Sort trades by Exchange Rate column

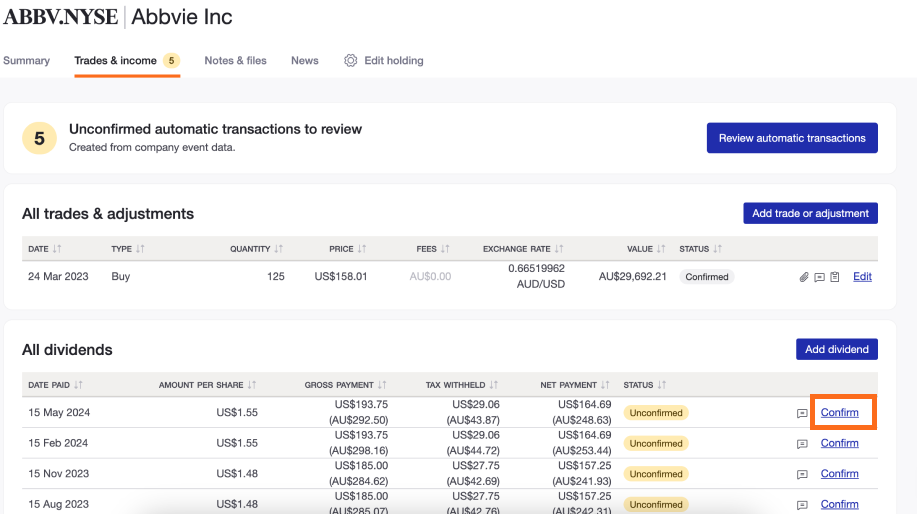[x=559, y=249]
